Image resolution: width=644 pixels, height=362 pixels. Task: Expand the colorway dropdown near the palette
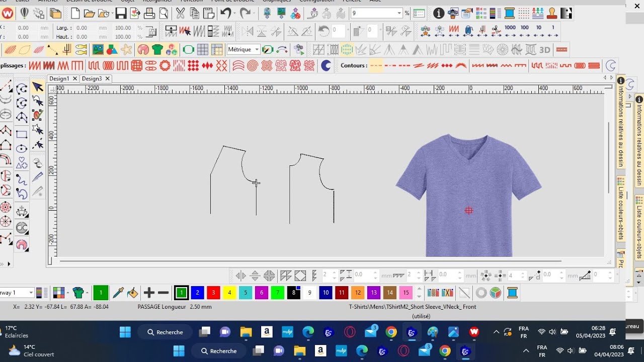[31, 293]
